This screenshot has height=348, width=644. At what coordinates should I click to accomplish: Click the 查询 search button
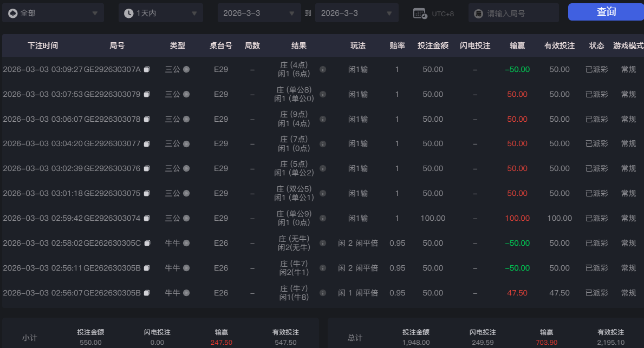[x=606, y=12]
